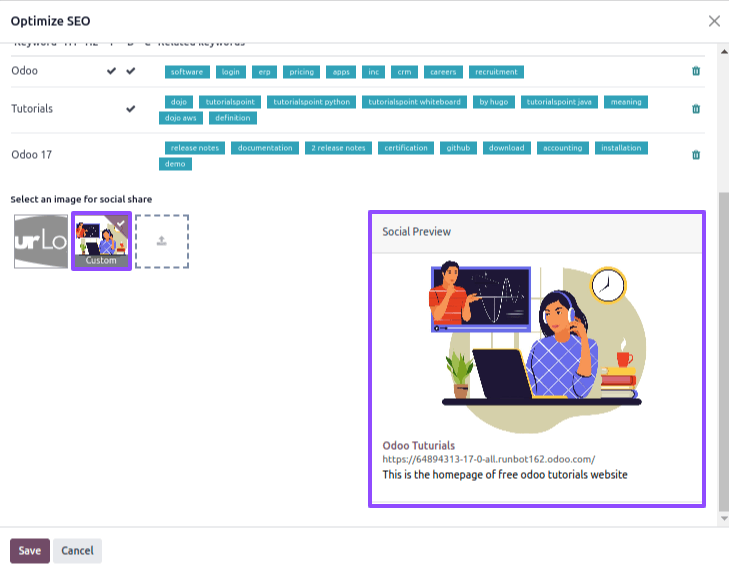This screenshot has height=568, width=729.
Task: Add related keyword 'documentation'
Action: click(x=265, y=148)
